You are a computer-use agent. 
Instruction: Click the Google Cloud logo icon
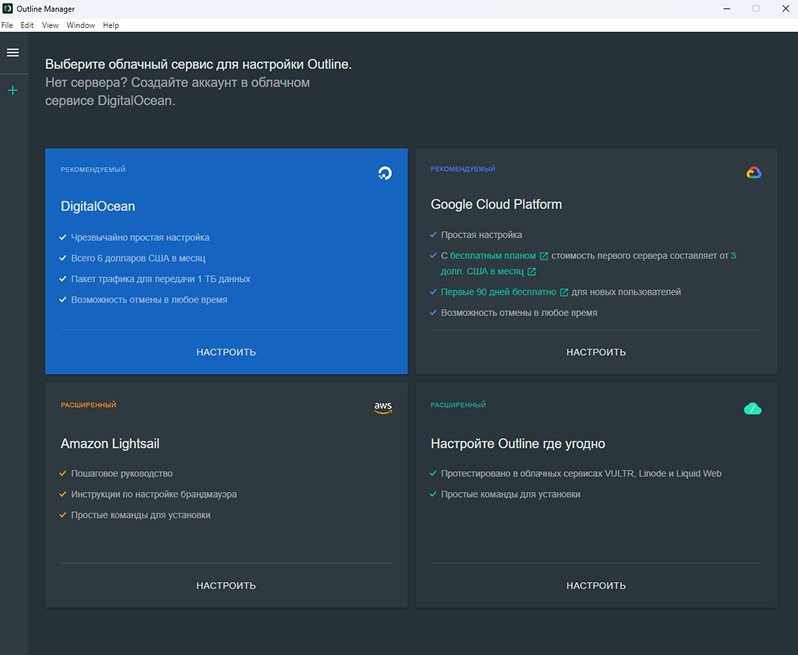pos(754,173)
